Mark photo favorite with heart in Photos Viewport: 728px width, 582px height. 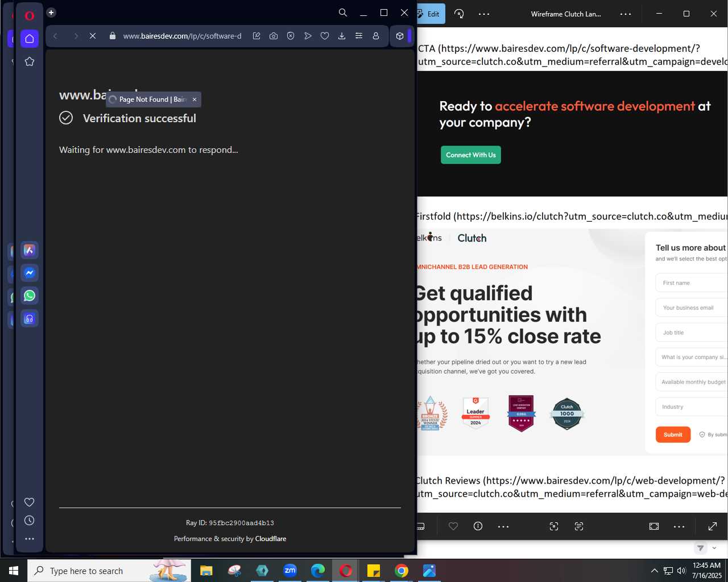tap(453, 526)
